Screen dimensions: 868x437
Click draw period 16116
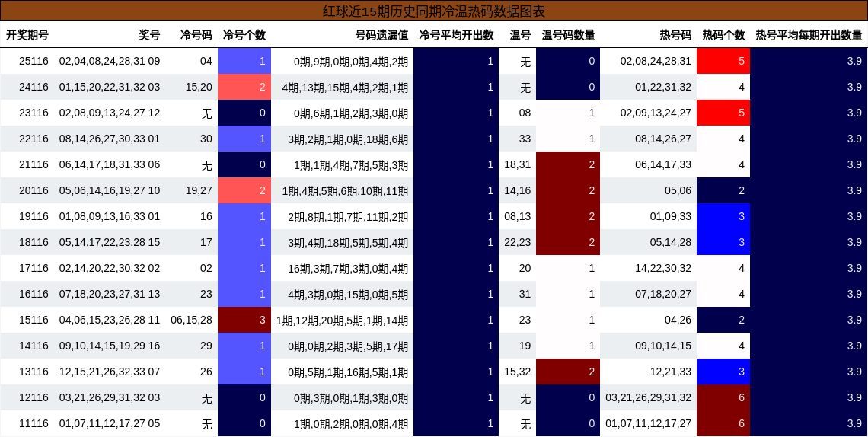34,295
